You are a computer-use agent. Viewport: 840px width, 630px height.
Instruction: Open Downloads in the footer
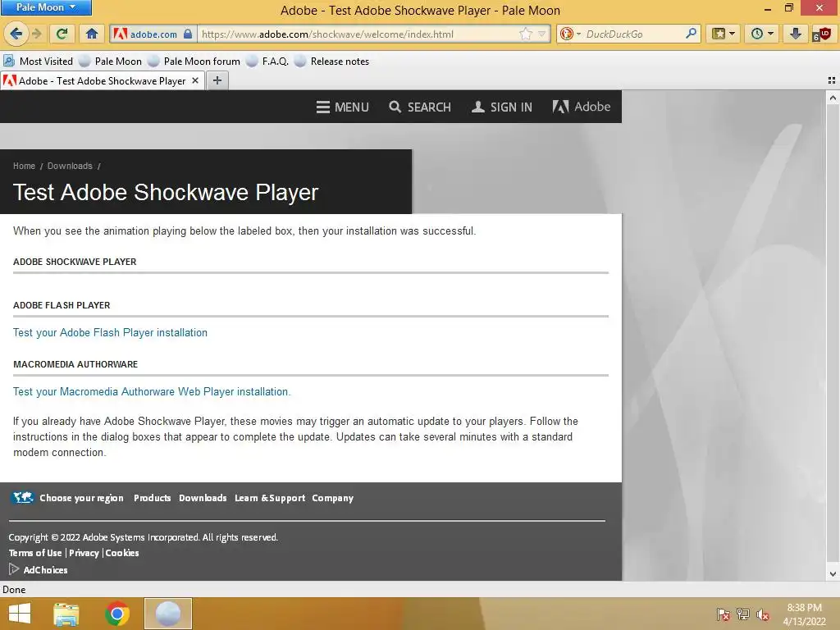pyautogui.click(x=203, y=498)
